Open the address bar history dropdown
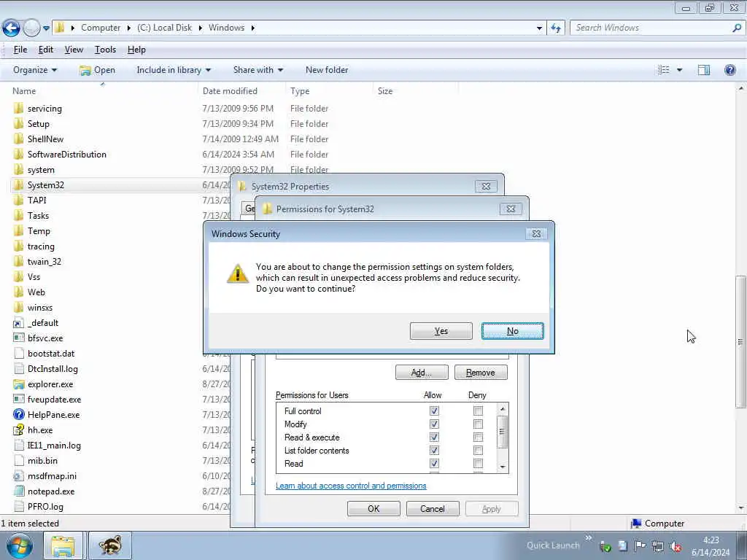This screenshot has height=560, width=747. click(539, 28)
